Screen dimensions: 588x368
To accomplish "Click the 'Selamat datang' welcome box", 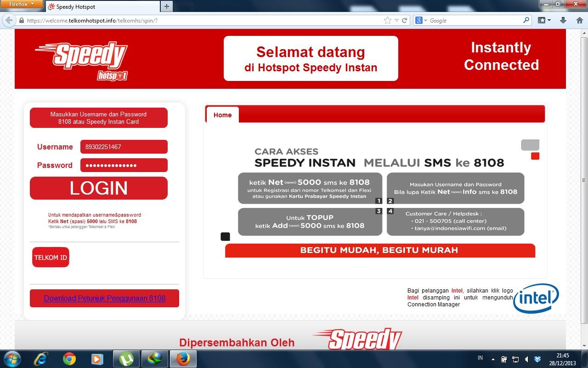I will coord(311,58).
